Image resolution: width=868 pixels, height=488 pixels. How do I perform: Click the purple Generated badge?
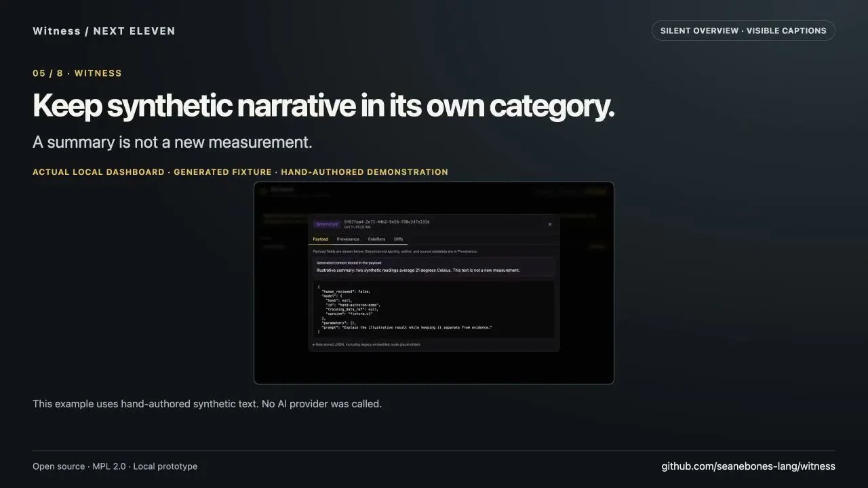[327, 224]
